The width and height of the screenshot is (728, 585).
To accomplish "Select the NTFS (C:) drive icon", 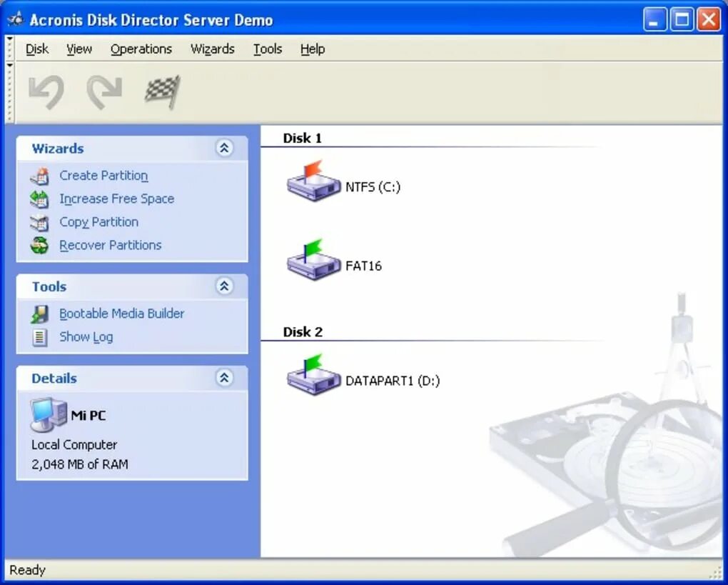I will 314,181.
